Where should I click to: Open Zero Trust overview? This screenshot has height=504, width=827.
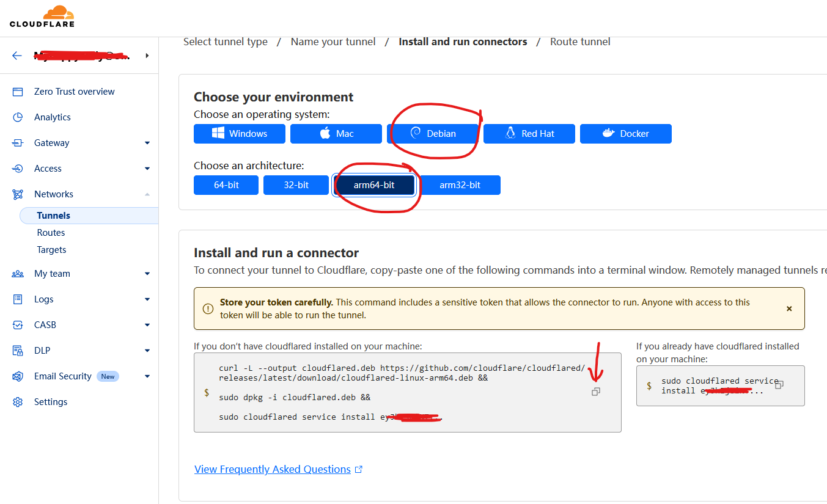(x=75, y=92)
